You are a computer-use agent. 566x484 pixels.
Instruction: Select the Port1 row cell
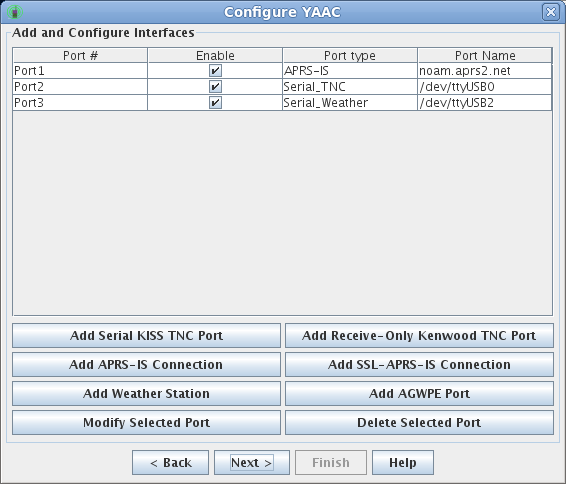coord(80,71)
